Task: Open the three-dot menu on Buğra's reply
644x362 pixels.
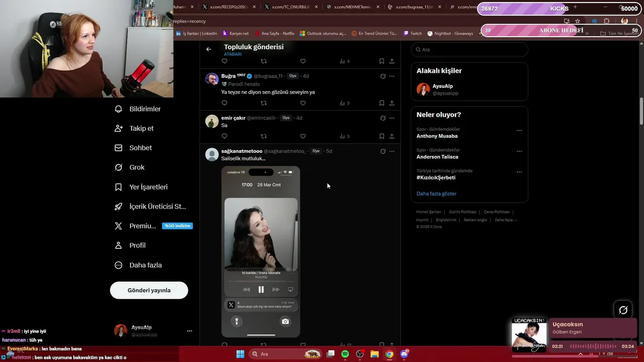Action: pos(392,76)
